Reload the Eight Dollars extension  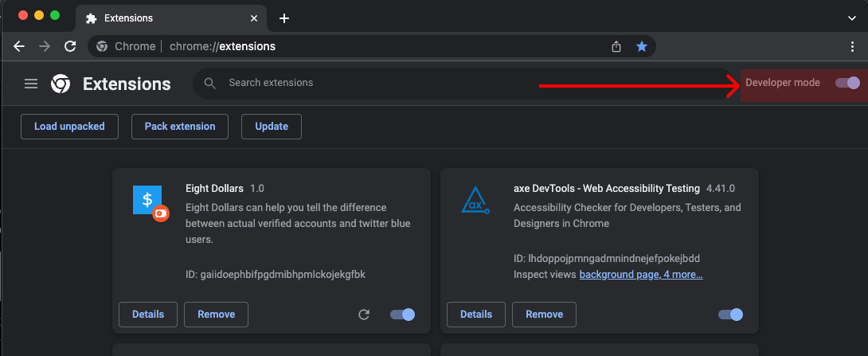364,315
